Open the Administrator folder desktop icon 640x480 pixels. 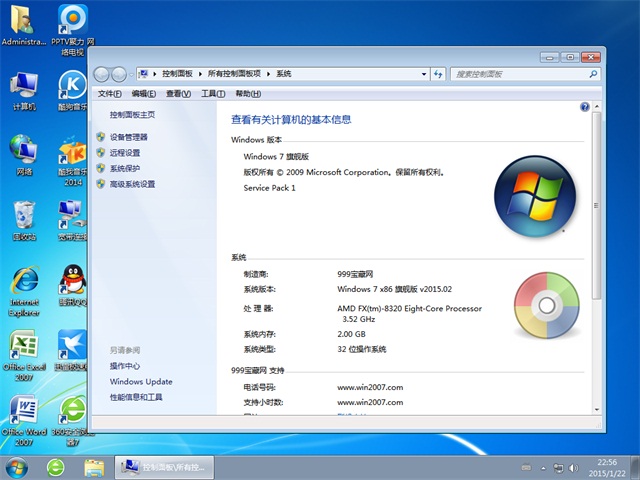24,25
